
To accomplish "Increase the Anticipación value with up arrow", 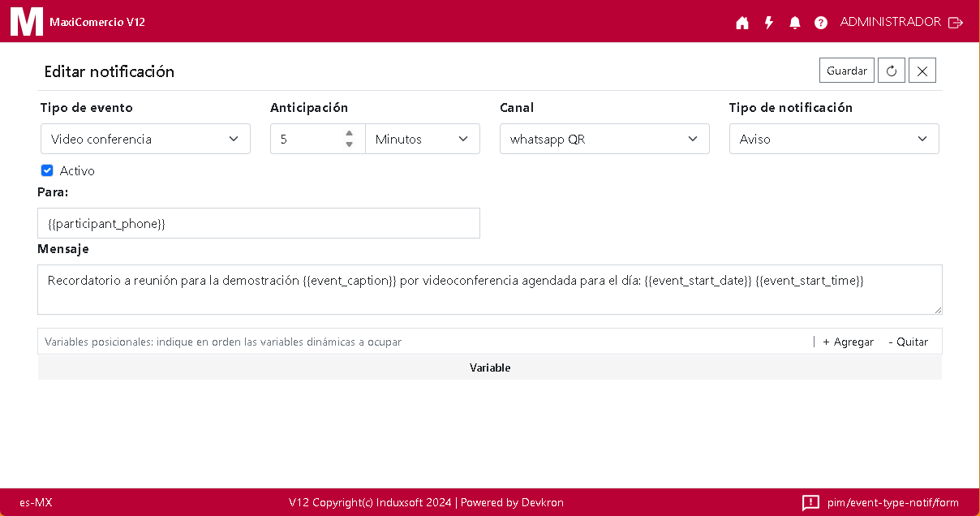I will click(349, 134).
